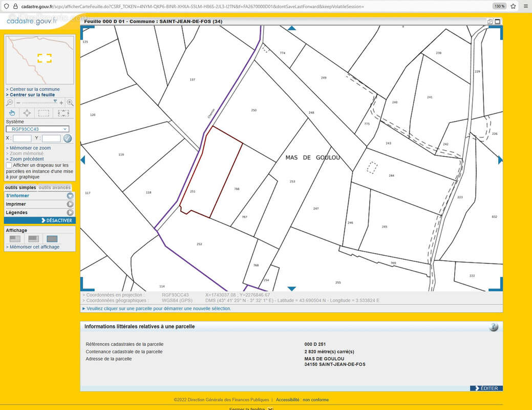Click the zoom-out magnifier icon
Image resolution: width=532 pixels, height=410 pixels.
point(10,102)
